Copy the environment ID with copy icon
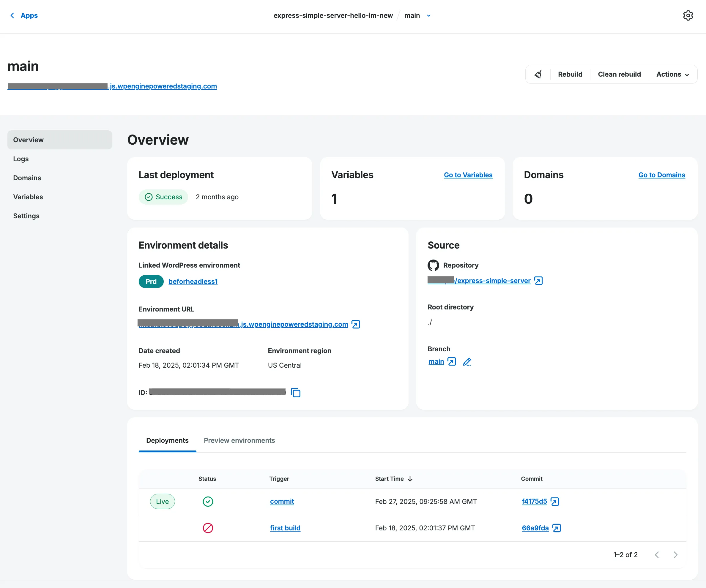This screenshot has height=588, width=706. coord(296,393)
